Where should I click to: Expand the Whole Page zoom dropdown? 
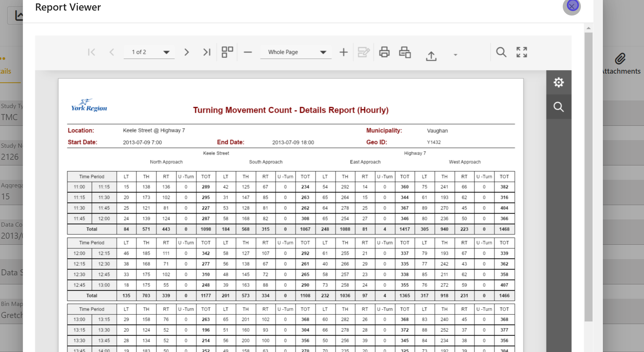(x=323, y=52)
